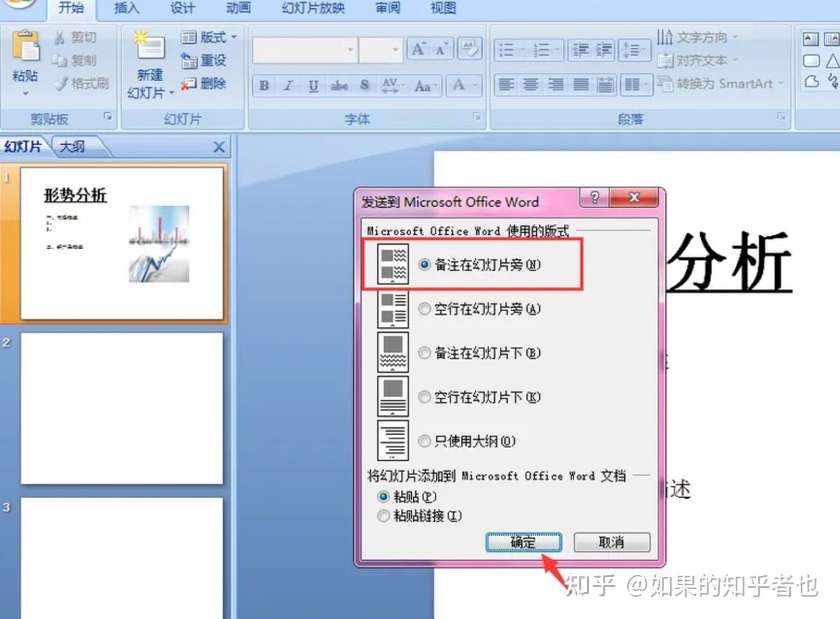This screenshot has width=840, height=619.
Task: Select 空行在幻灯片旁 radio option
Action: coord(481,309)
